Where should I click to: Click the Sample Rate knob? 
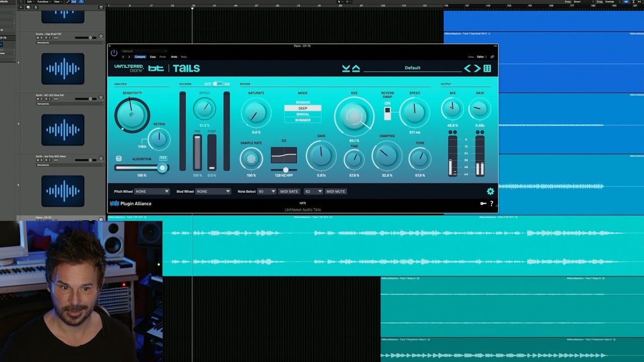[251, 159]
